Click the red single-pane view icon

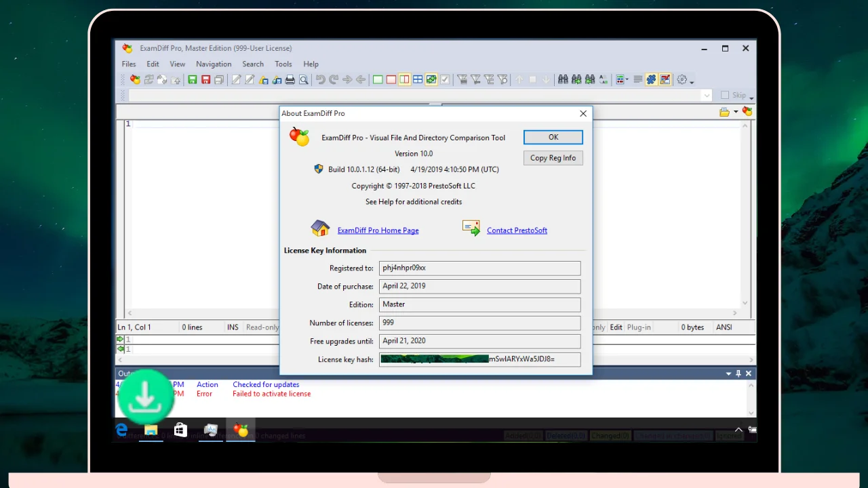[391, 80]
